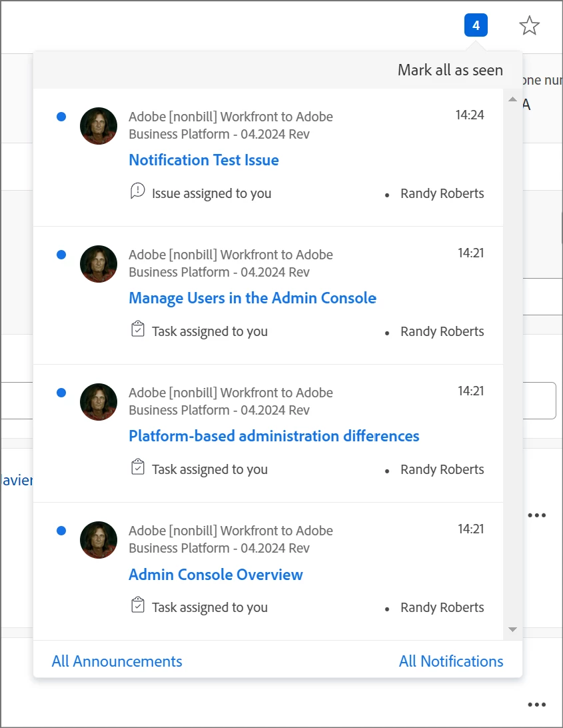
Task: Click 14:21 timestamp on Platform-based administration notification
Action: [x=470, y=391]
